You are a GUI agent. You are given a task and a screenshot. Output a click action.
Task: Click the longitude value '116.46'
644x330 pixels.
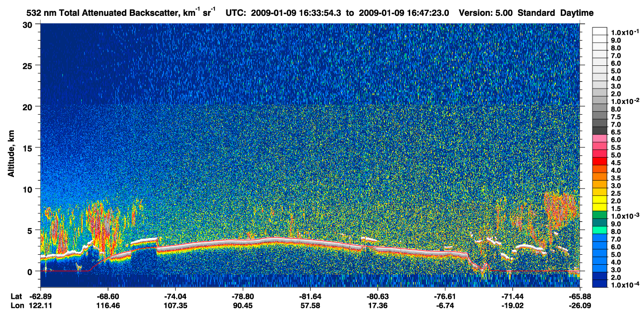tap(107, 305)
